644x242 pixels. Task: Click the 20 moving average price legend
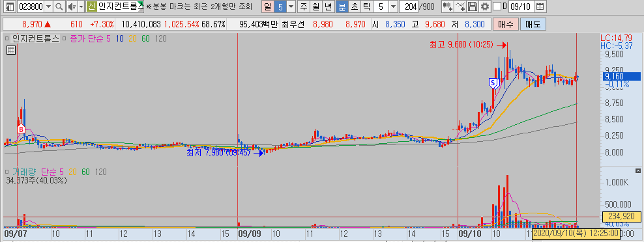click(x=132, y=39)
